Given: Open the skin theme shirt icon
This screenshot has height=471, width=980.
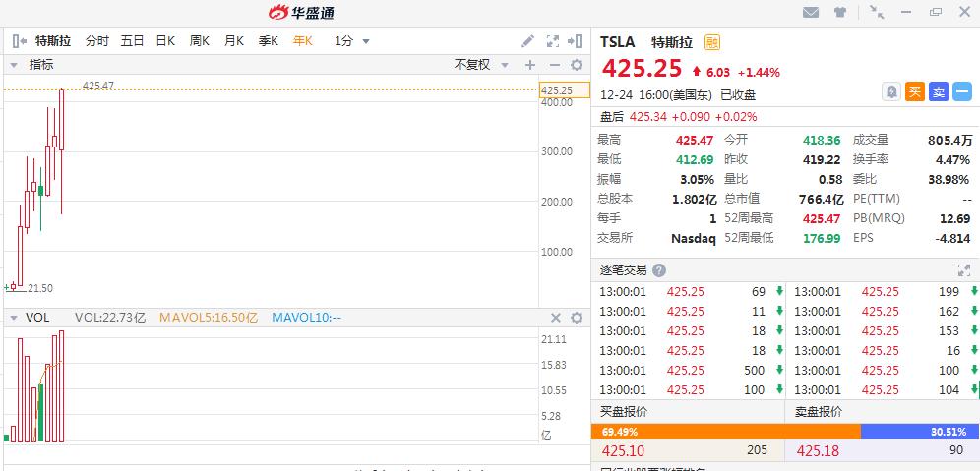Looking at the screenshot, I should [x=840, y=12].
